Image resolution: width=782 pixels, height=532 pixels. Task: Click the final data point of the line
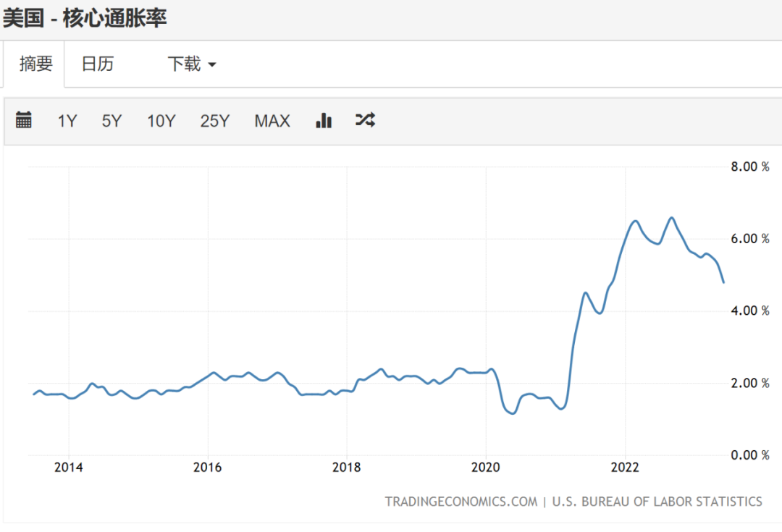point(723,282)
